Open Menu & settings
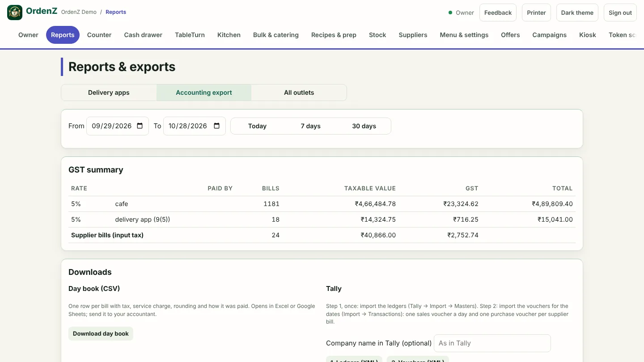The height and width of the screenshot is (362, 644). (464, 35)
